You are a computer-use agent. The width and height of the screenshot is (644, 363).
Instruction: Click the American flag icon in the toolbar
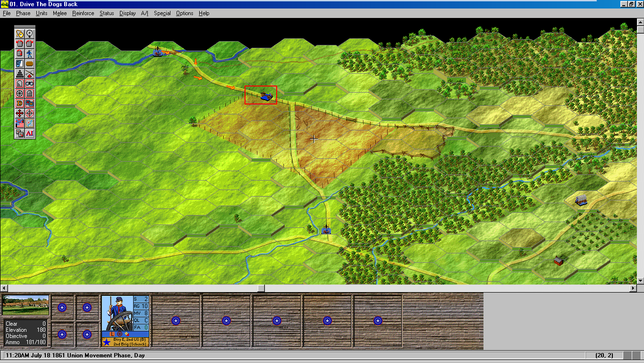click(x=19, y=123)
